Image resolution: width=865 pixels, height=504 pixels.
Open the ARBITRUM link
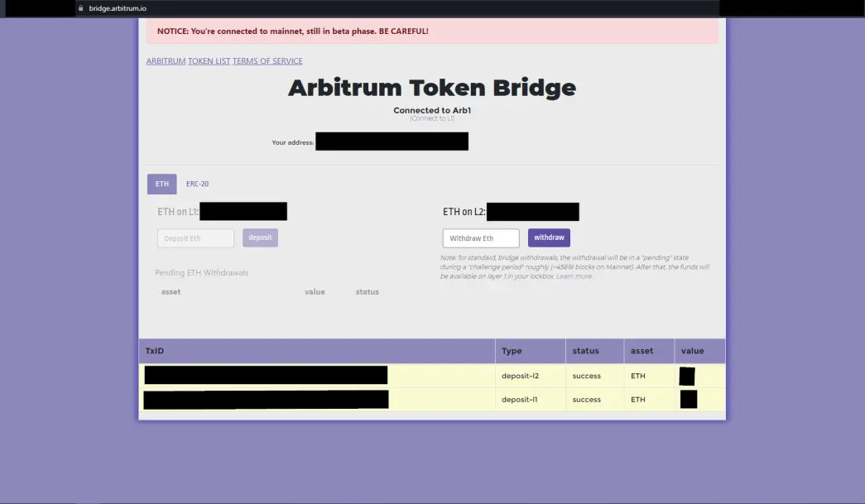pyautogui.click(x=166, y=61)
